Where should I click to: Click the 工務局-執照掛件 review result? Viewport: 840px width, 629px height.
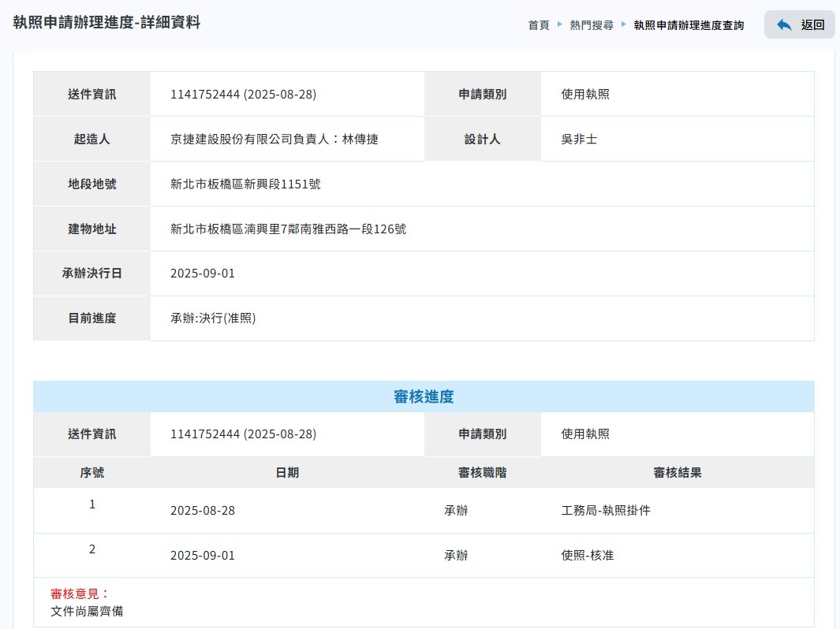pos(606,511)
